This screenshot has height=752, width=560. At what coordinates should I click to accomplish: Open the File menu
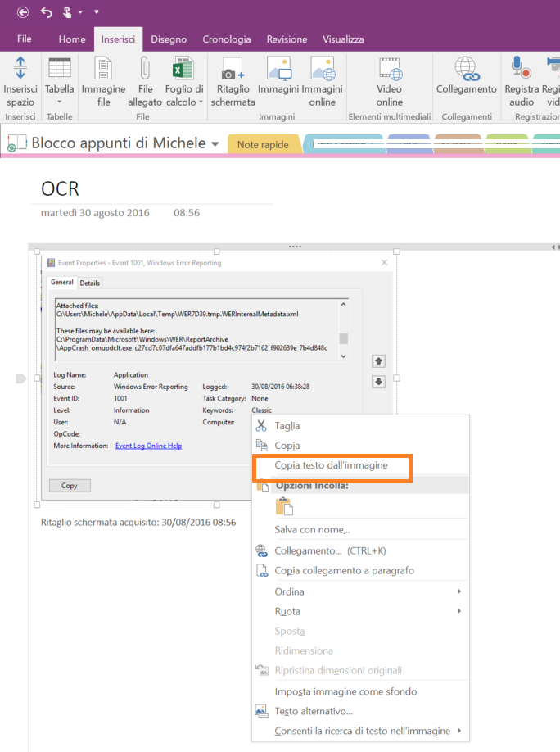point(25,39)
